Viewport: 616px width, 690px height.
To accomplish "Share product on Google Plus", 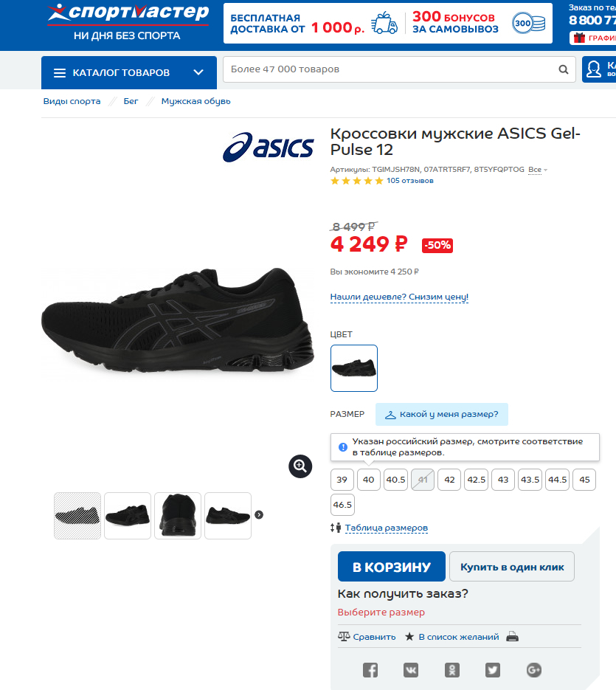I will click(534, 670).
